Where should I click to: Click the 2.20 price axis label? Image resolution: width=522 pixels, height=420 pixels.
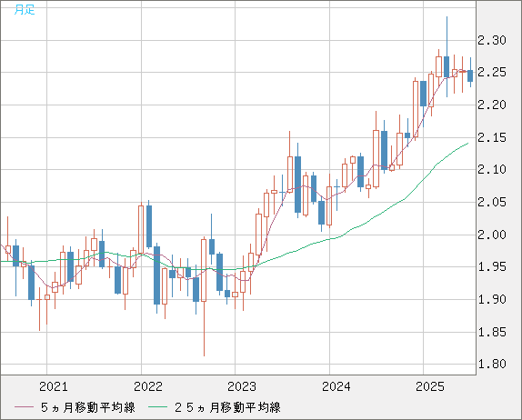tap(492, 105)
